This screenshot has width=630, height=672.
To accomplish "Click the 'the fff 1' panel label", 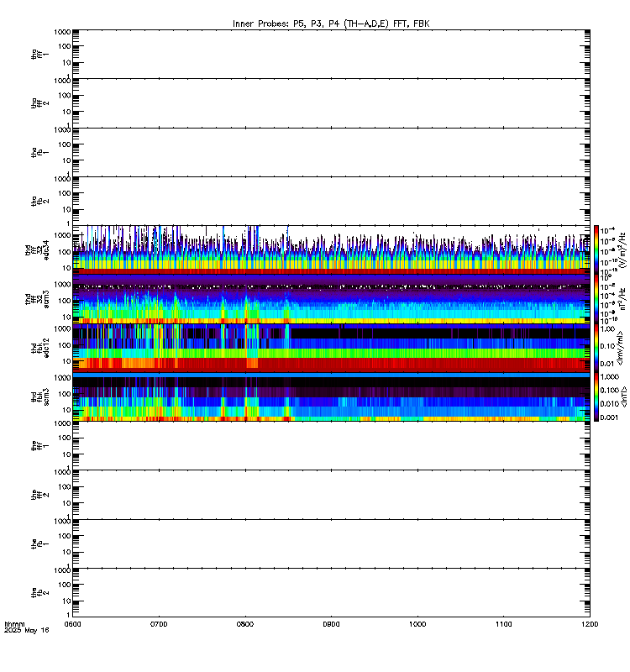I will (x=39, y=446).
